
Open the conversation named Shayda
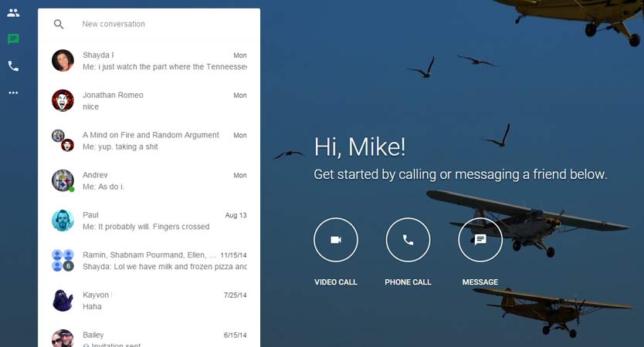click(x=149, y=61)
